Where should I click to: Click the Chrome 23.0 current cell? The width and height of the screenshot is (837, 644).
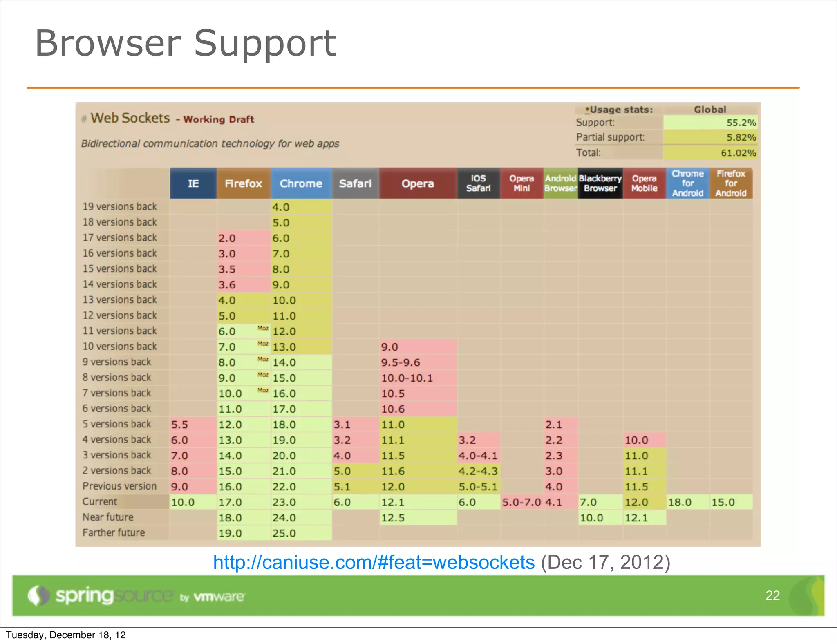302,502
